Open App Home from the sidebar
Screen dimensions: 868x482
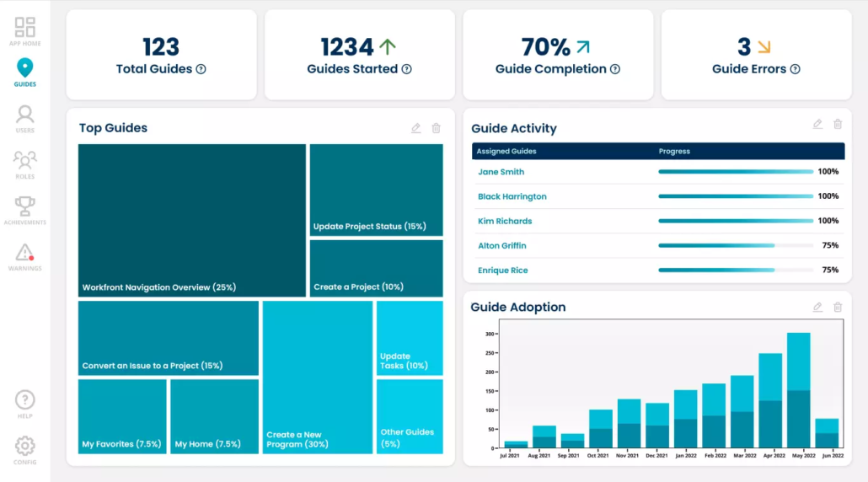(24, 30)
